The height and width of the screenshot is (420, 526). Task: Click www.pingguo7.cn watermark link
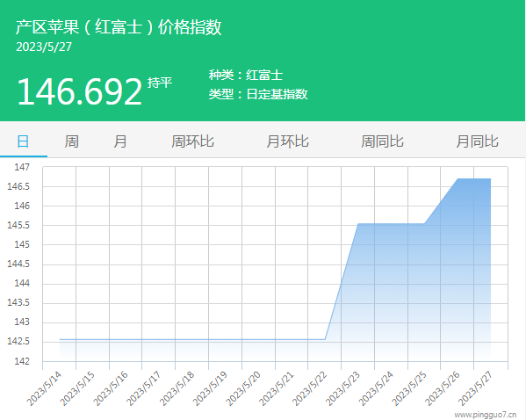486,415
